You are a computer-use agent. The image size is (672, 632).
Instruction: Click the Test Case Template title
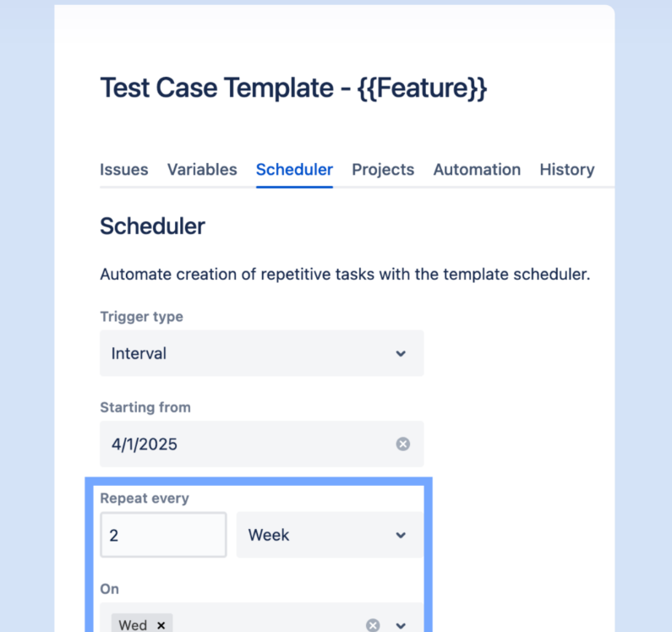(293, 89)
